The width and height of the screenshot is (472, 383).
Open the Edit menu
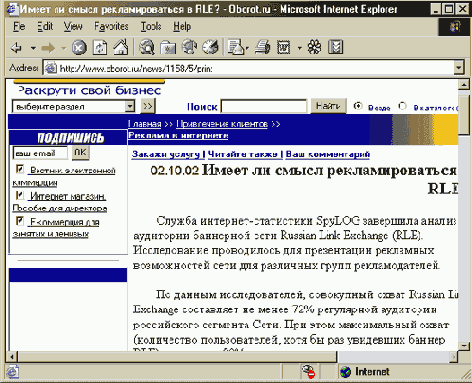pos(45,26)
